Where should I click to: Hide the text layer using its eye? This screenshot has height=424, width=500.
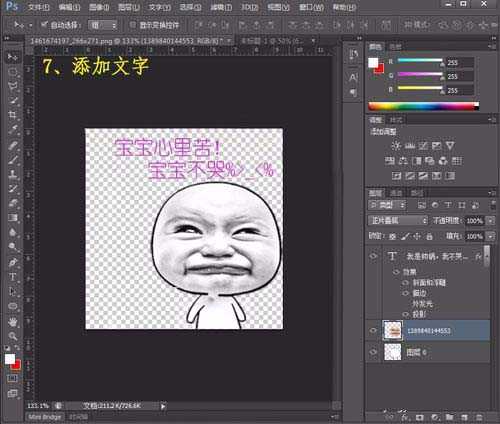click(x=374, y=256)
